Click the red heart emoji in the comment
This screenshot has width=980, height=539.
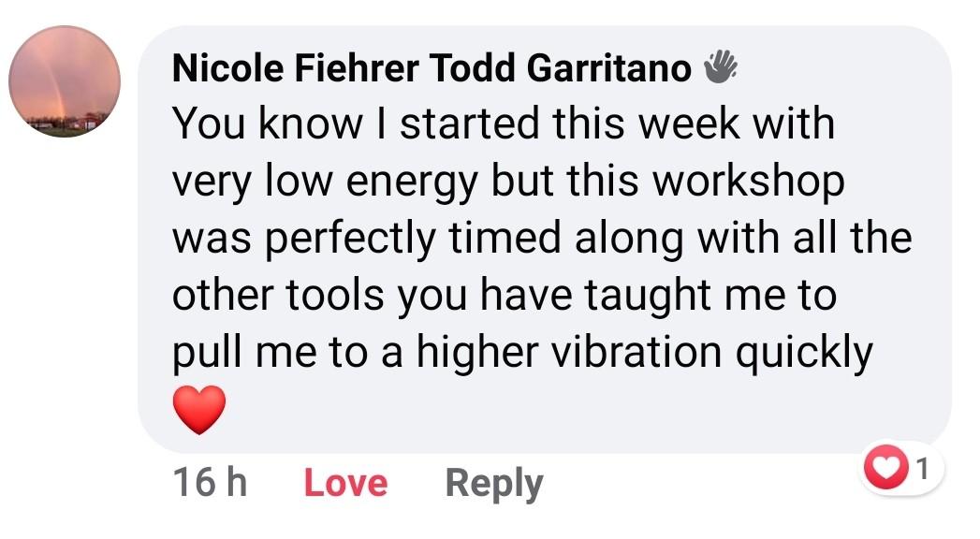(199, 410)
